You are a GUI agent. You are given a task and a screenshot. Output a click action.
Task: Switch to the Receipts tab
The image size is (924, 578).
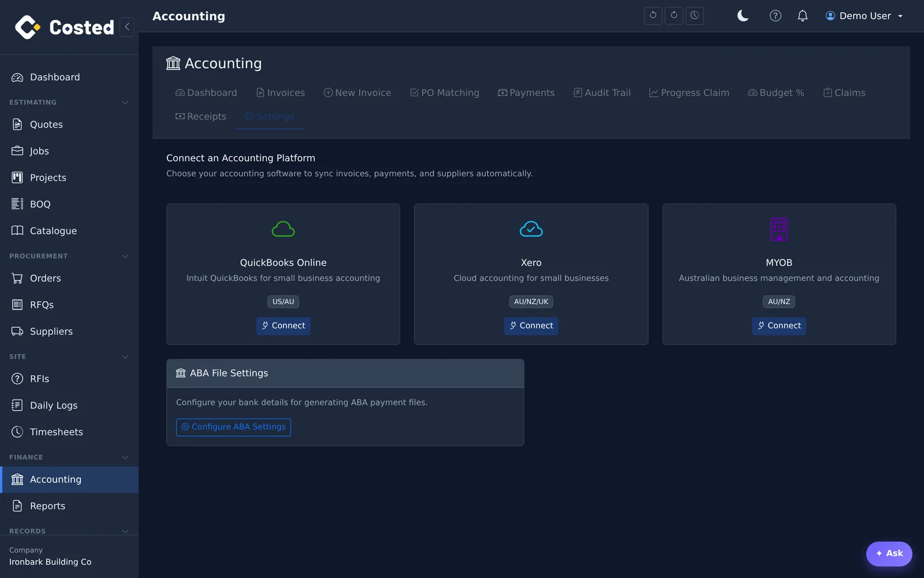[x=201, y=117]
